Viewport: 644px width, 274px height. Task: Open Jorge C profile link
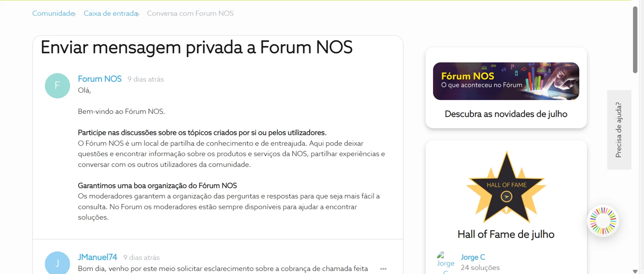[x=473, y=257]
